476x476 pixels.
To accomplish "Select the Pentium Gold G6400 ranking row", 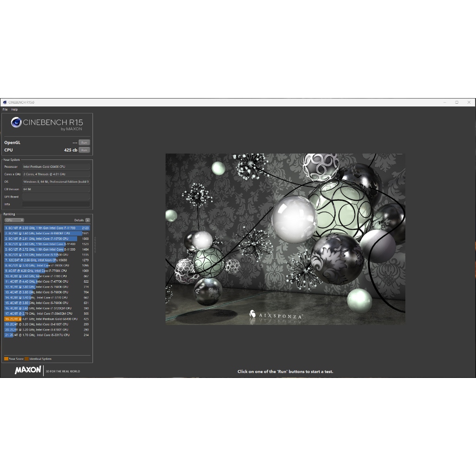I will pos(46,319).
